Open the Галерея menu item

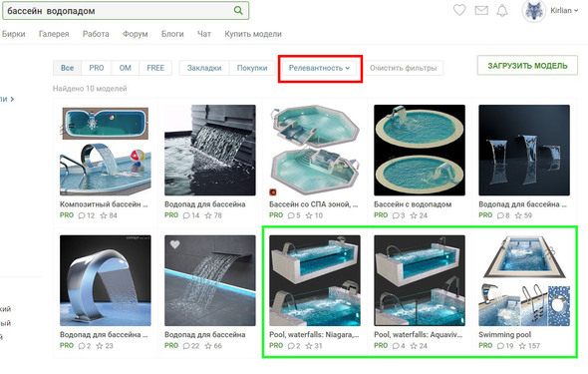pyautogui.click(x=54, y=34)
